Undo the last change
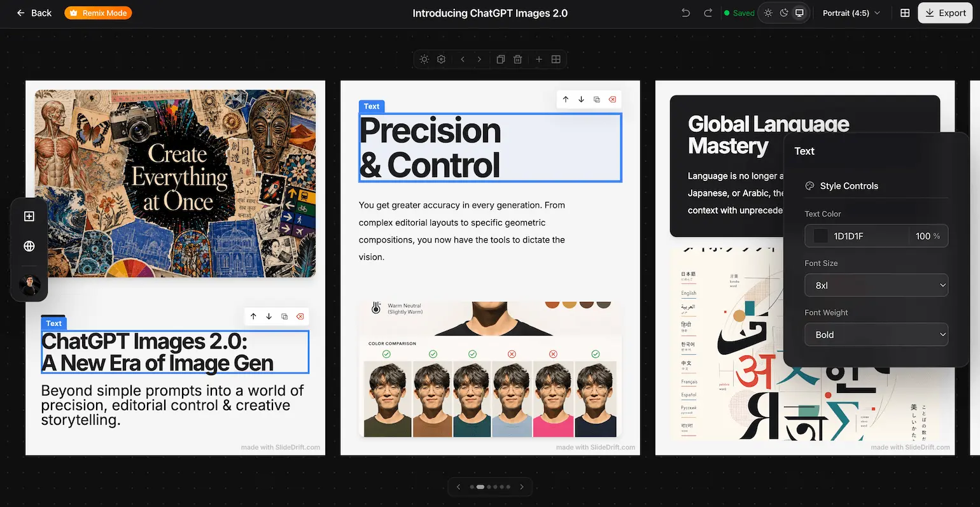 685,13
